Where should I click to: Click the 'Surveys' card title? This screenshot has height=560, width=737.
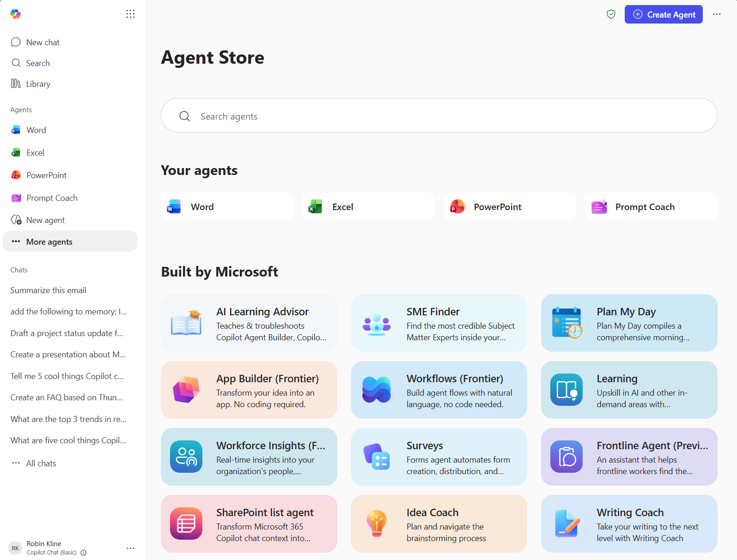pos(425,446)
